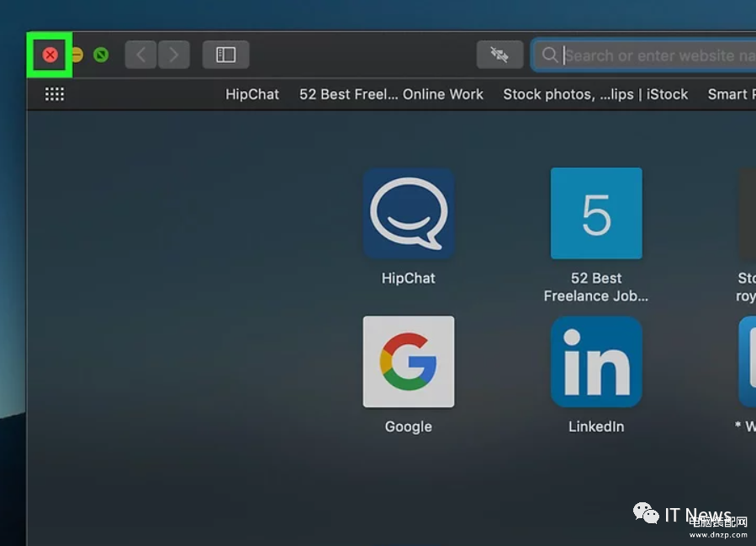Open the Google favorite tile
Viewport: 756px width, 546px height.
tap(409, 362)
